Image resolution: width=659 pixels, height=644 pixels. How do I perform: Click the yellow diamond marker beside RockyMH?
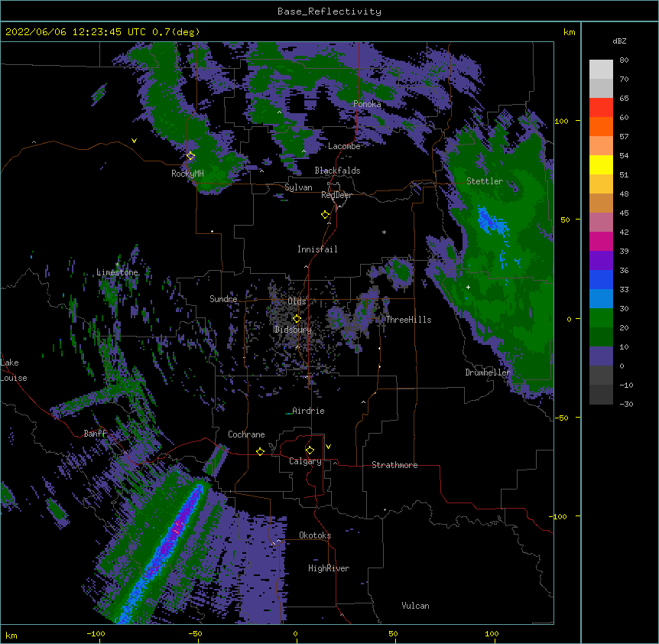pos(190,156)
